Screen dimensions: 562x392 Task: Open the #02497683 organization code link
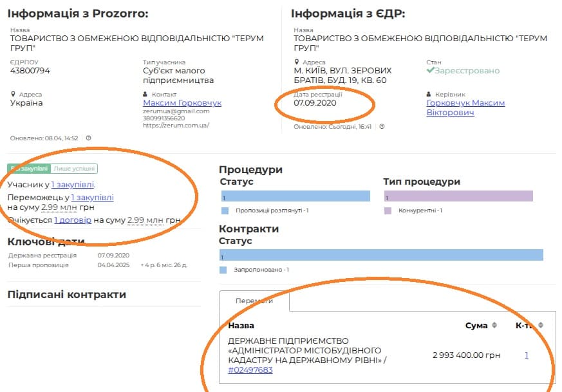(250, 370)
